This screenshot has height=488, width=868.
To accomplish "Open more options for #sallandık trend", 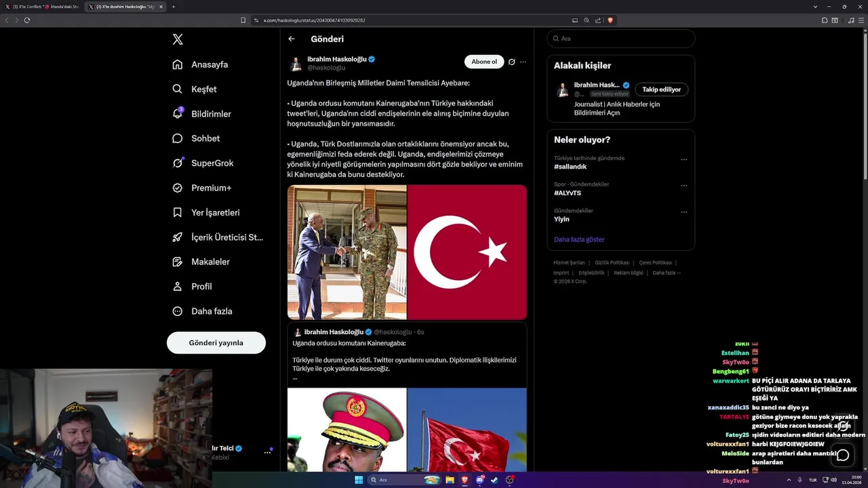I will (684, 160).
